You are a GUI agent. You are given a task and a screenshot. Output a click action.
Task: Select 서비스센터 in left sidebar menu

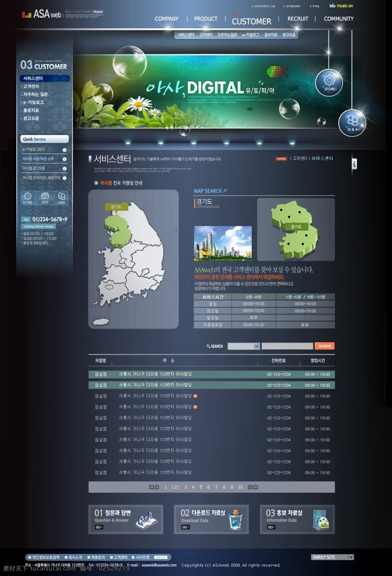45,78
